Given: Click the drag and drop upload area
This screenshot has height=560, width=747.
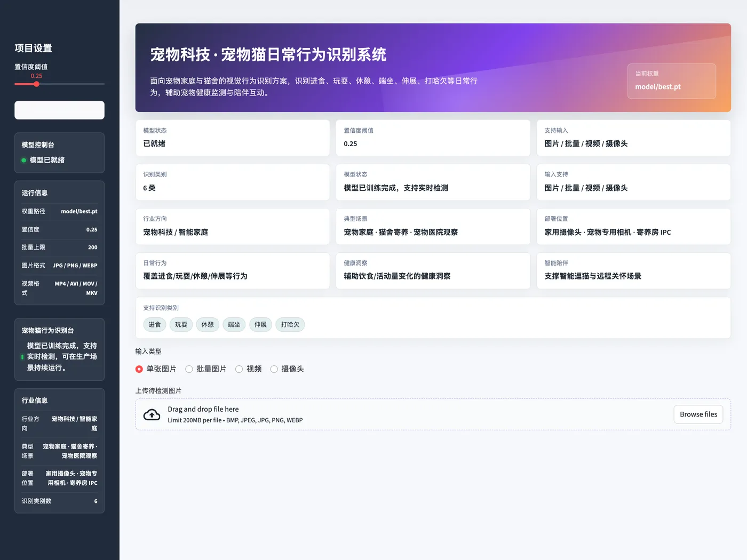Looking at the screenshot, I should pos(433,414).
